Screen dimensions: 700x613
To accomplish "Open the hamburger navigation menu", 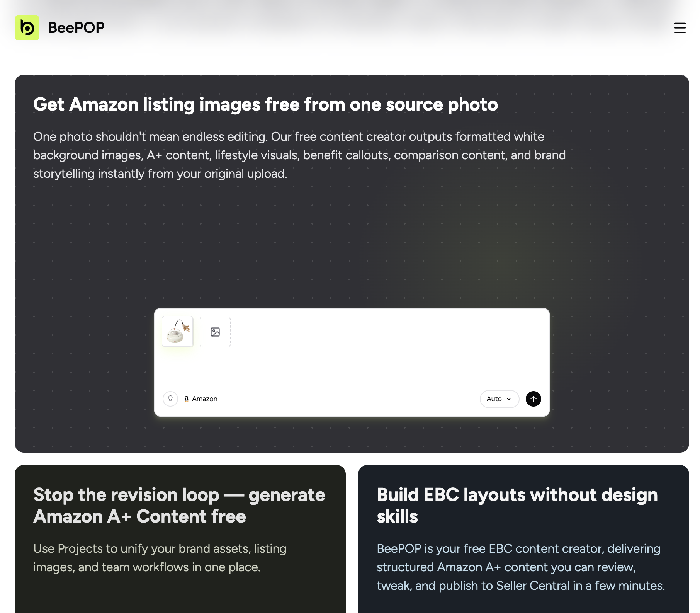I will click(680, 28).
